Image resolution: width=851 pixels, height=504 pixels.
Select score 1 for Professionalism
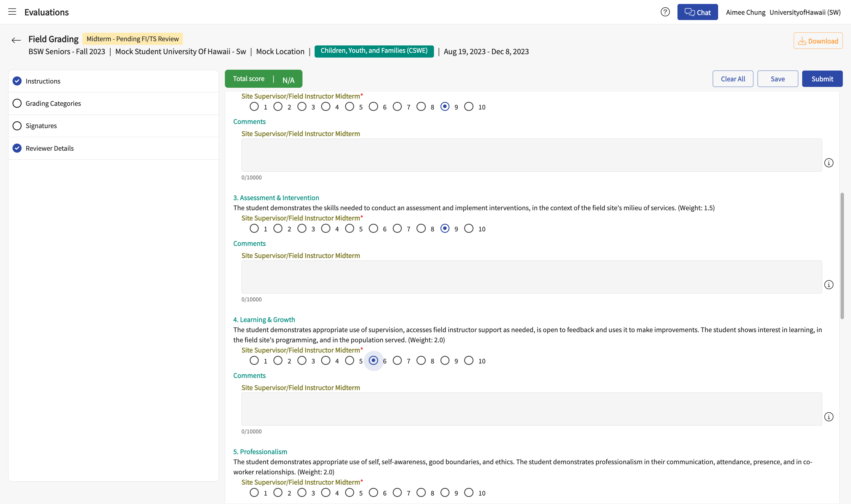click(254, 493)
